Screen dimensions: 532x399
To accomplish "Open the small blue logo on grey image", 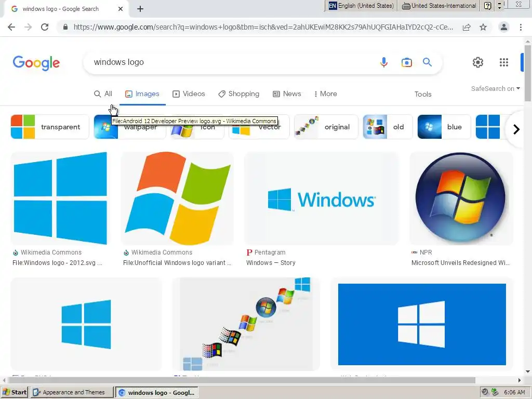I will [86, 324].
